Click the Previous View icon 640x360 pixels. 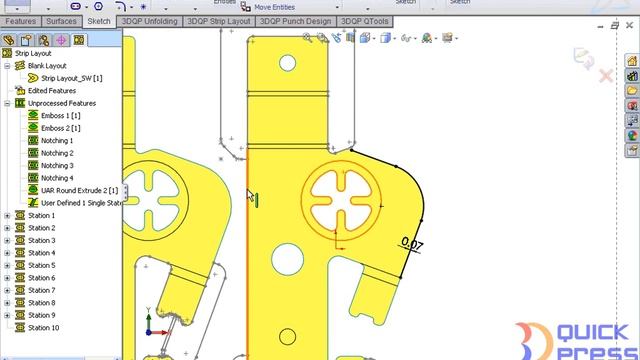pos(336,38)
